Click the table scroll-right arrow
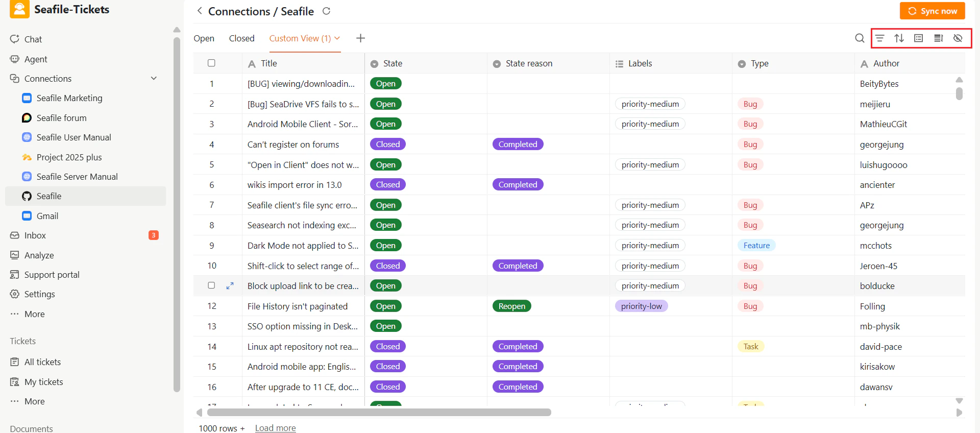Screen dimensions: 980x433 click(x=959, y=412)
